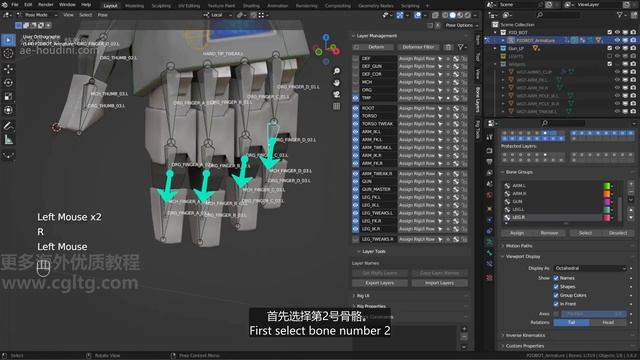The height and width of the screenshot is (360, 640).
Task: Open the Tool properties tab icon
Action: pyautogui.click(x=489, y=137)
